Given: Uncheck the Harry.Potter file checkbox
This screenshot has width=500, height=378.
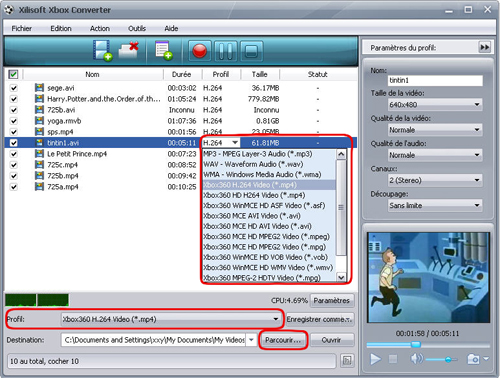Looking at the screenshot, I should tap(14, 99).
